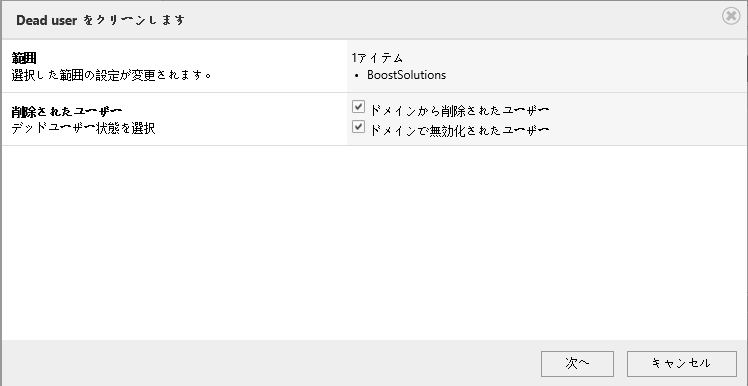This screenshot has width=748, height=386.
Task: Close the Dead user cleanup dialog
Action: coord(731,16)
